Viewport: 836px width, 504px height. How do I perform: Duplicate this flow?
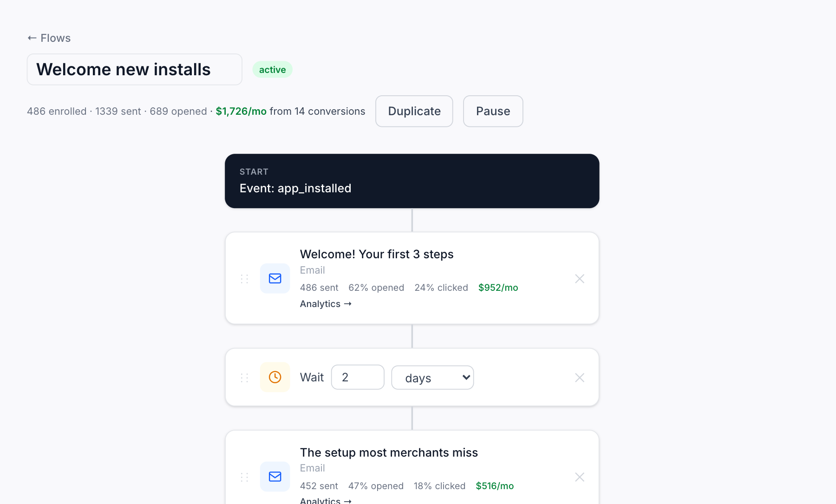click(x=414, y=111)
